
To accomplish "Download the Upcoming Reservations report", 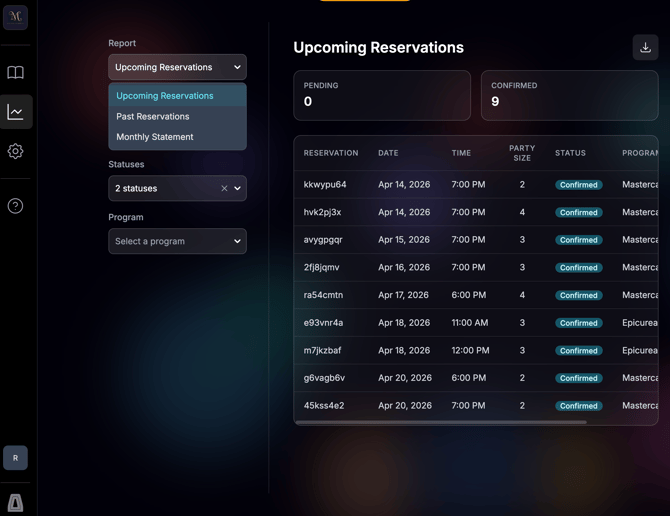I will click(x=645, y=47).
